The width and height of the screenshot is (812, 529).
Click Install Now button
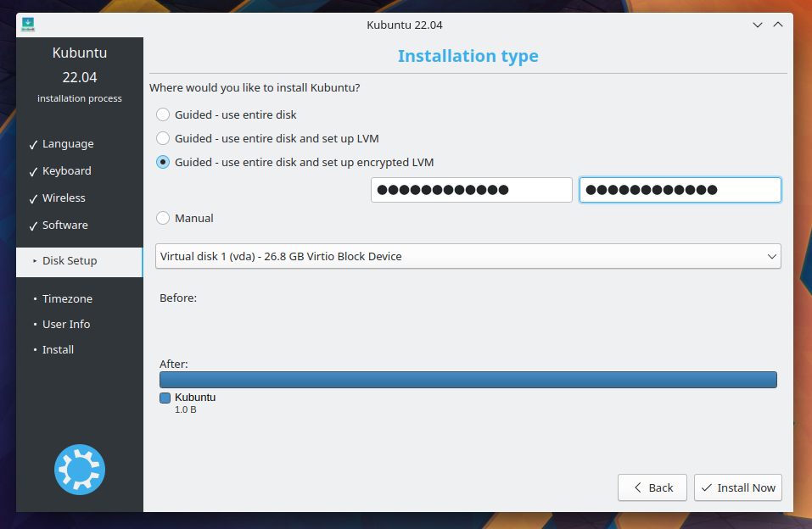[x=738, y=487]
